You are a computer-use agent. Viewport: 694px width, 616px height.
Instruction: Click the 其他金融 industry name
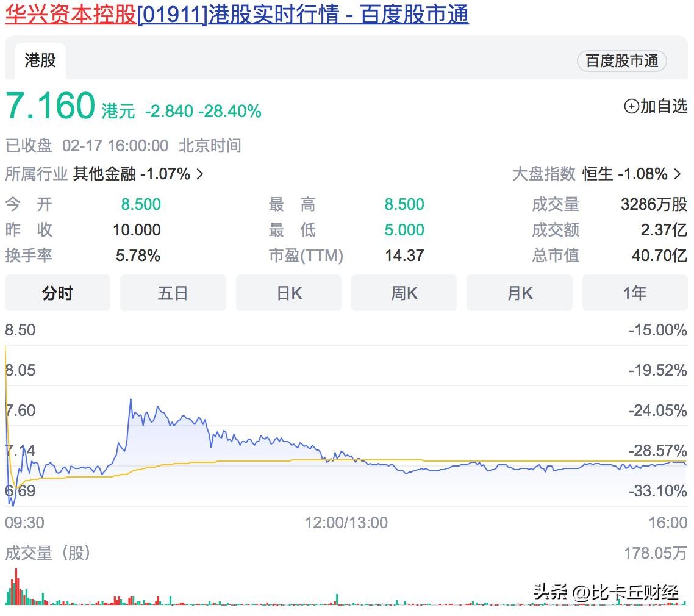pos(104,174)
